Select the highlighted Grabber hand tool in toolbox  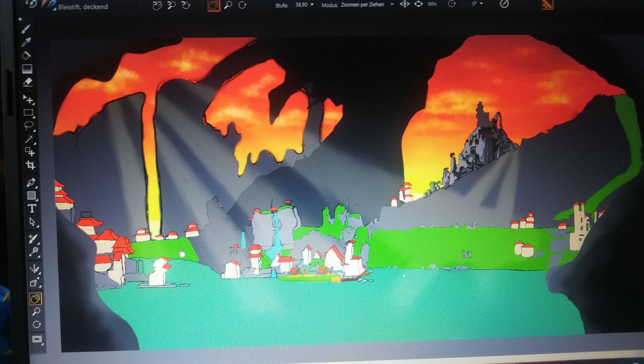(x=36, y=299)
